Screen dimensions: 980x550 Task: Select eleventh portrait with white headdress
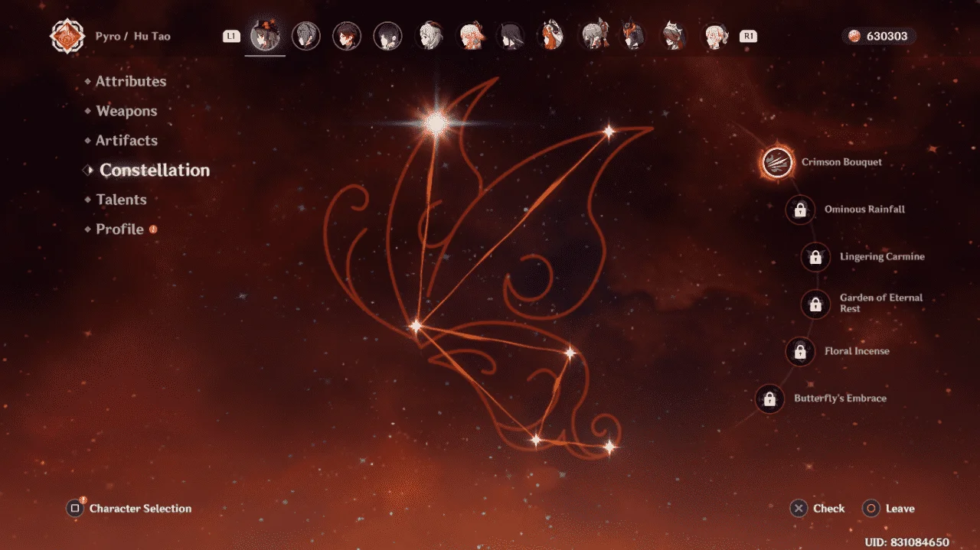(674, 36)
